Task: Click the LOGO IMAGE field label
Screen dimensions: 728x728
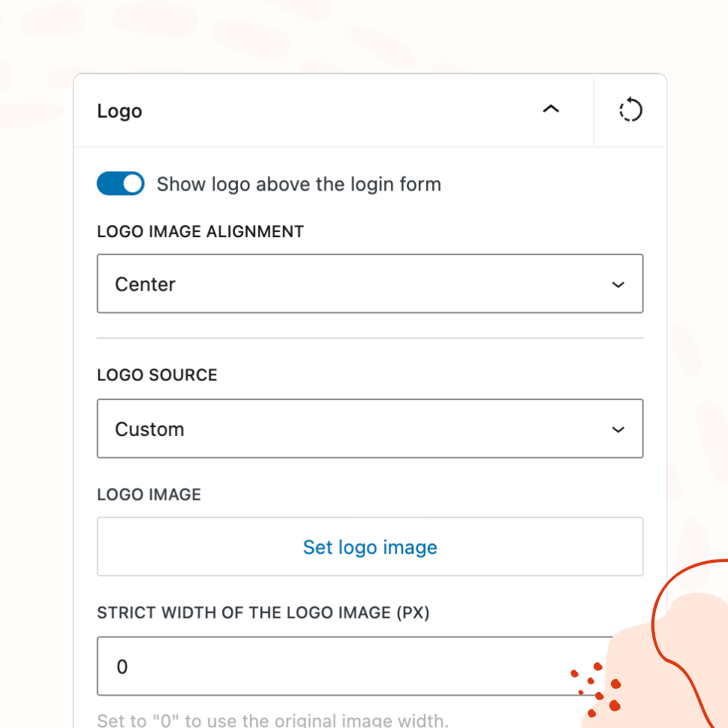Action: point(149,495)
